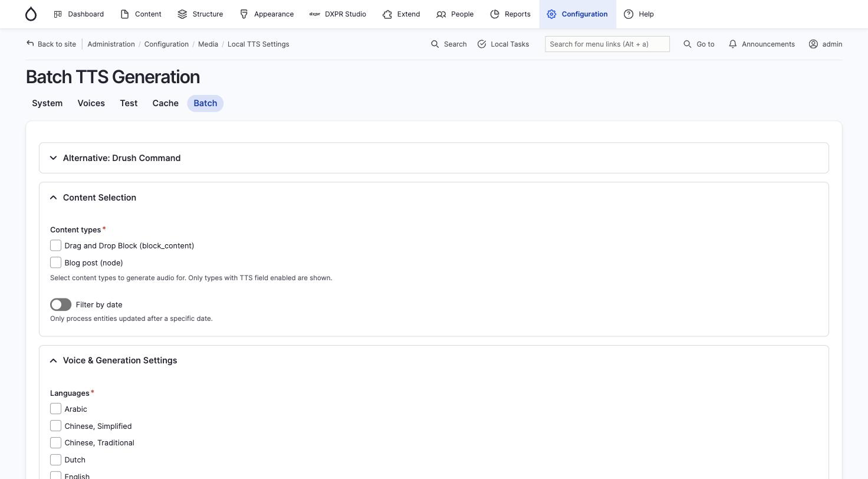Focus the Search for menu links field

point(607,44)
